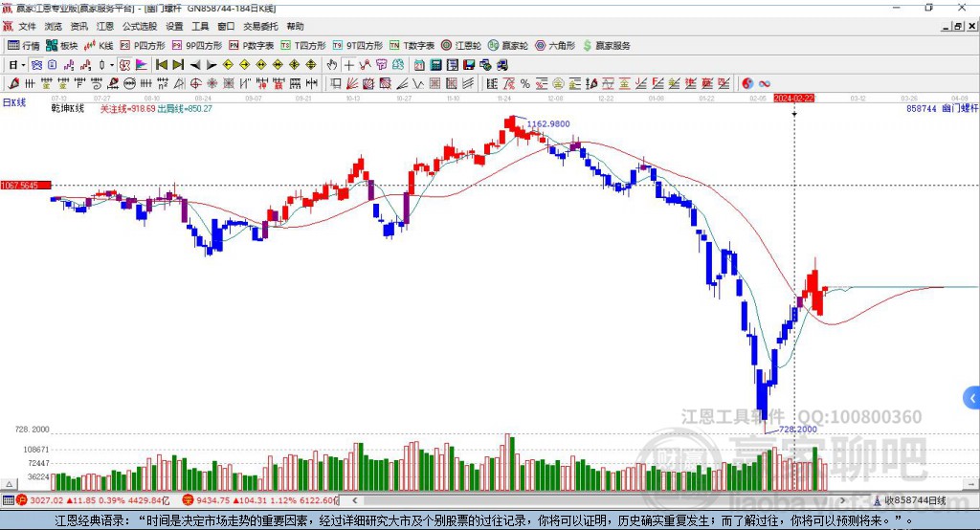
Task: Open the 文件 menu
Action: tap(28, 26)
